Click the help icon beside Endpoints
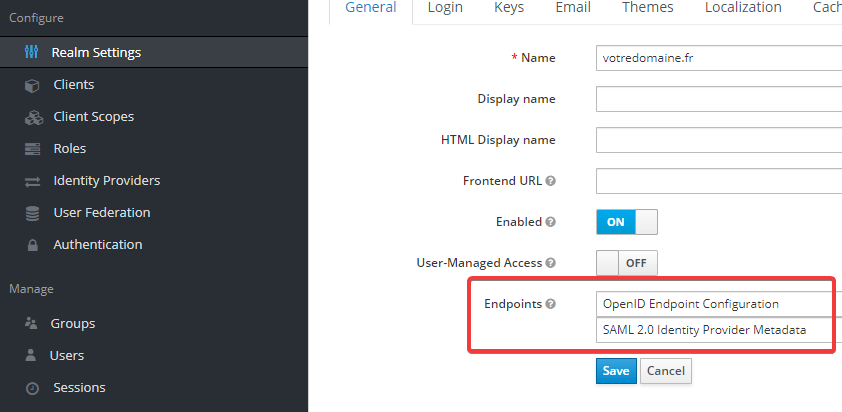 coord(550,304)
